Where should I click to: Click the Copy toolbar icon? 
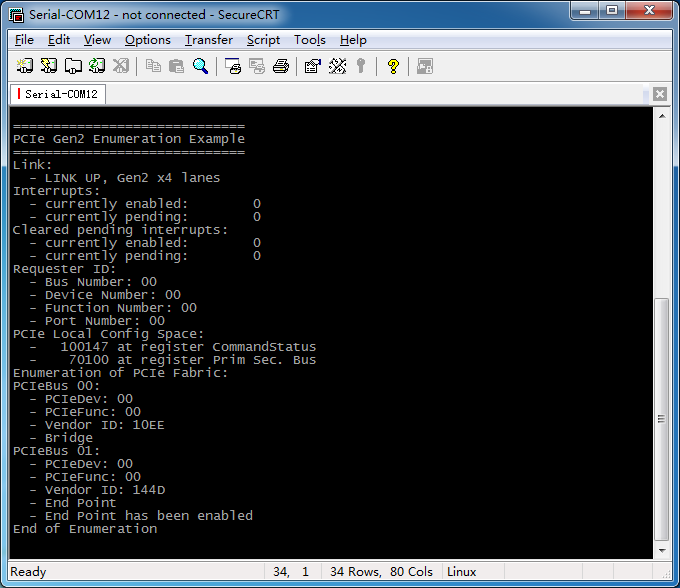coord(153,66)
